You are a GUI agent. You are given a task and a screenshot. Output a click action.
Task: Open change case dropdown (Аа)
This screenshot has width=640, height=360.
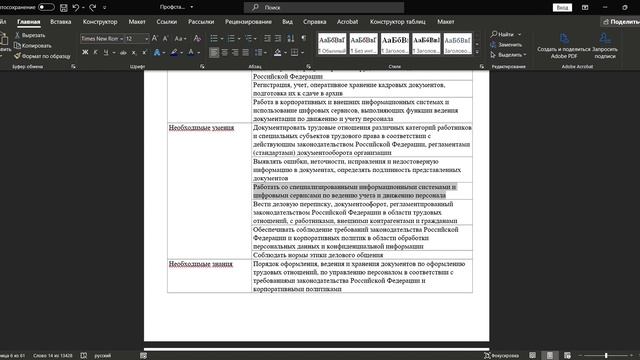(x=180, y=38)
